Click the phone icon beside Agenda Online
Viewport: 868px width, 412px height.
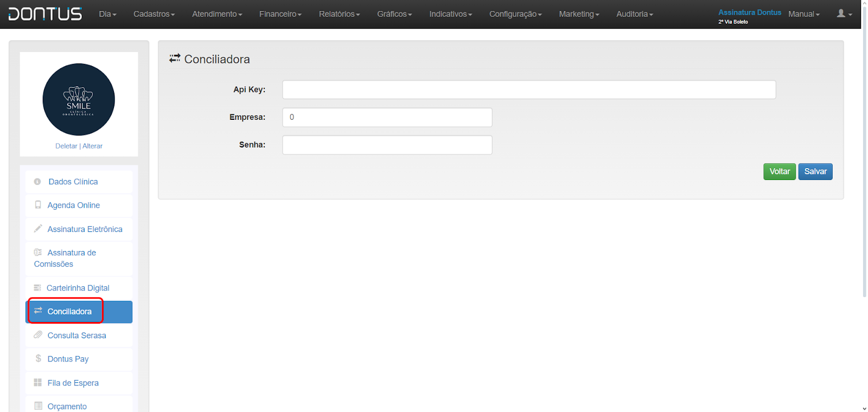[38, 205]
